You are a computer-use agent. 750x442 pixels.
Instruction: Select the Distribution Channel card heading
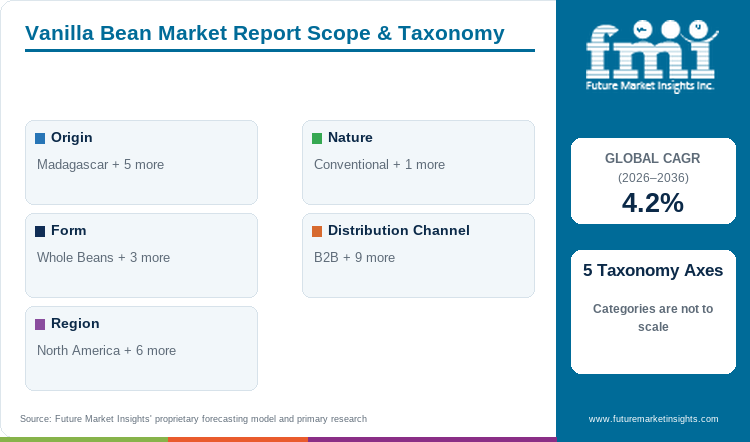[x=399, y=231]
